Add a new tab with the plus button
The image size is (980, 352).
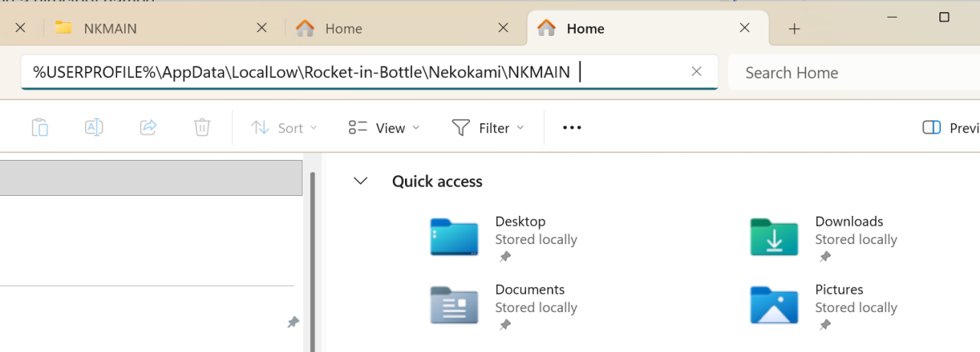pos(794,29)
